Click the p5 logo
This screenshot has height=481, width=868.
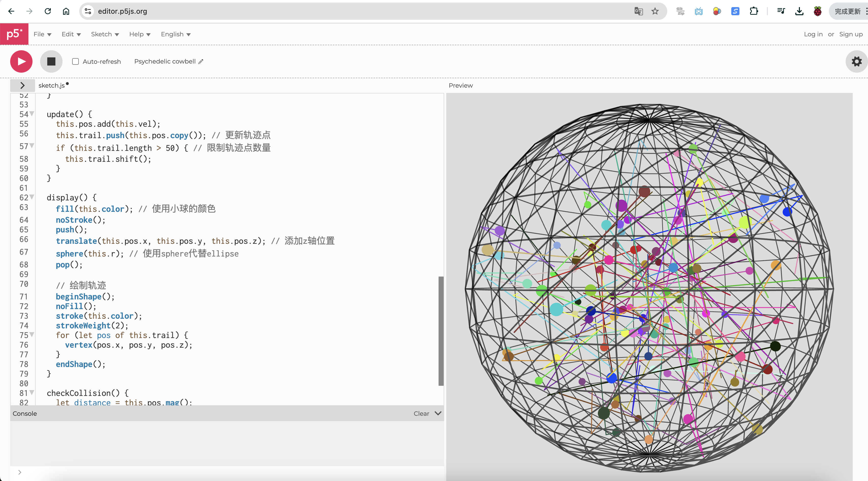point(14,34)
